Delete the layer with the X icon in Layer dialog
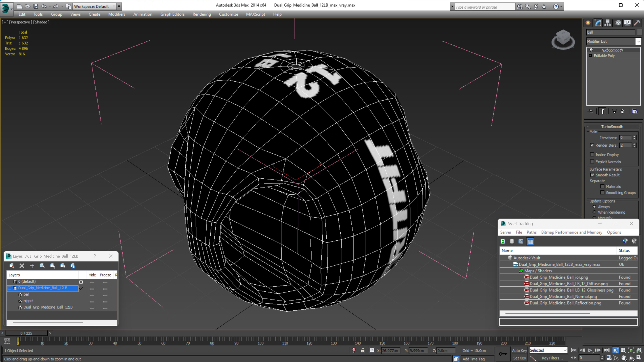This screenshot has height=362, width=644. (22, 265)
